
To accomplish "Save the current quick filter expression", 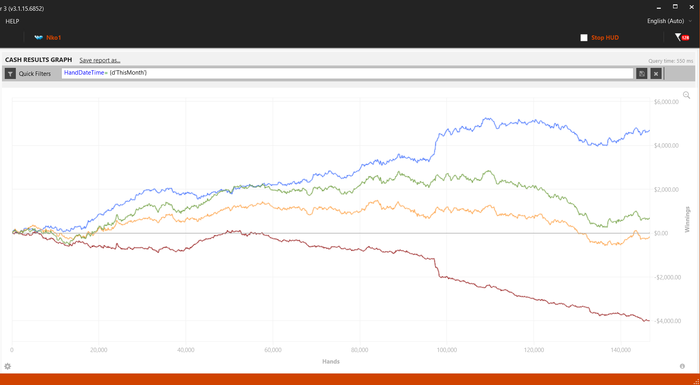I will (x=642, y=74).
